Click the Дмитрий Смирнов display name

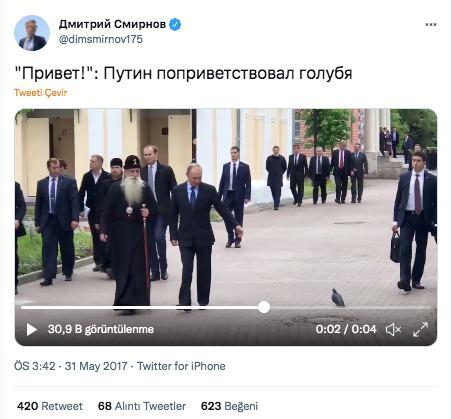click(112, 24)
